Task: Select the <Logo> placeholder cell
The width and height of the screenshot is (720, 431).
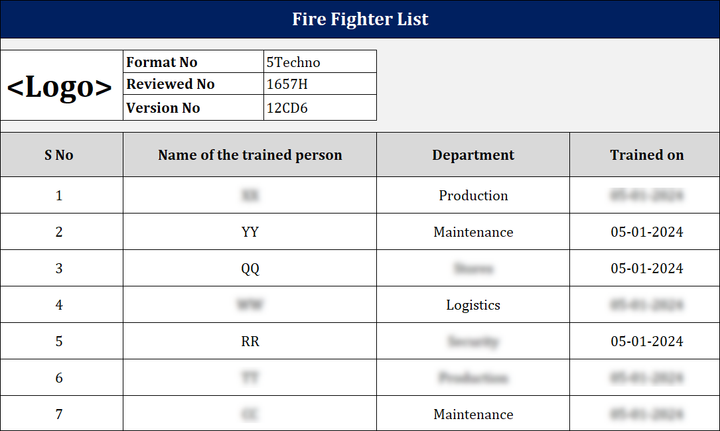Action: (60, 86)
